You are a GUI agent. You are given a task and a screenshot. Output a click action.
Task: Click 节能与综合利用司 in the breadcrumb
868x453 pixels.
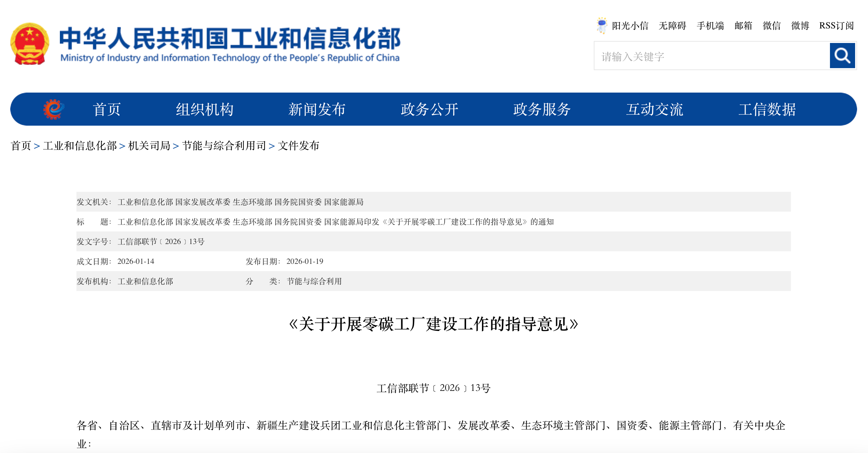pyautogui.click(x=224, y=146)
